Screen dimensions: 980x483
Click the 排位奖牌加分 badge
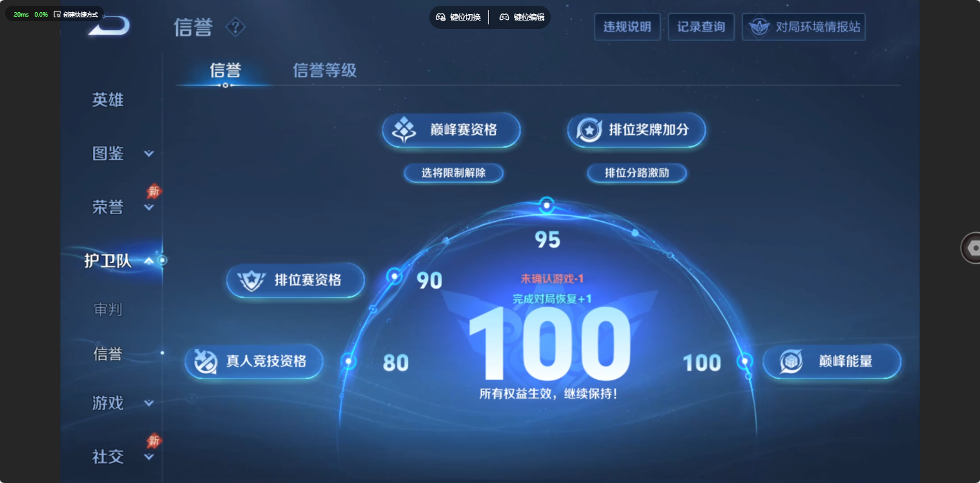tap(637, 130)
